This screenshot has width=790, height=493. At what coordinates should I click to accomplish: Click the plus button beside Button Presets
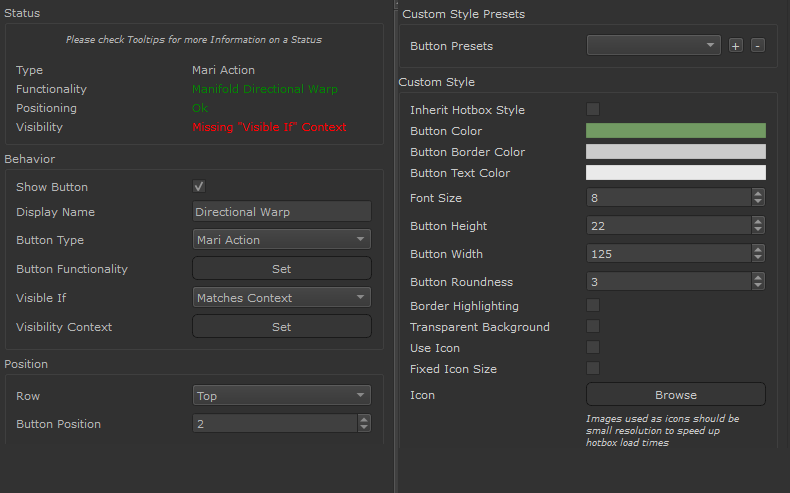point(736,46)
